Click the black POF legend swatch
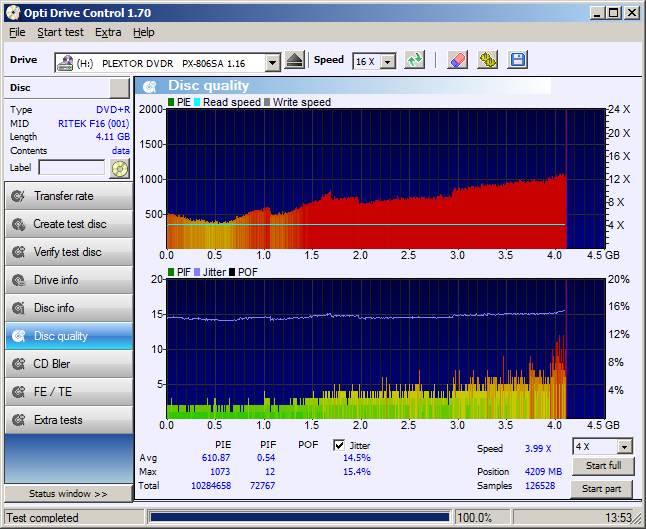 pyautogui.click(x=232, y=272)
